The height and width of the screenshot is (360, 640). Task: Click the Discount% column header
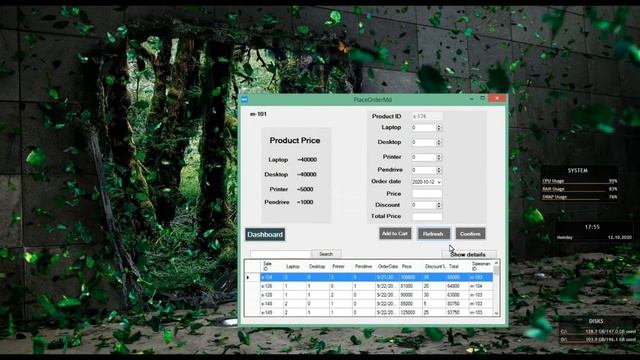[434, 266]
